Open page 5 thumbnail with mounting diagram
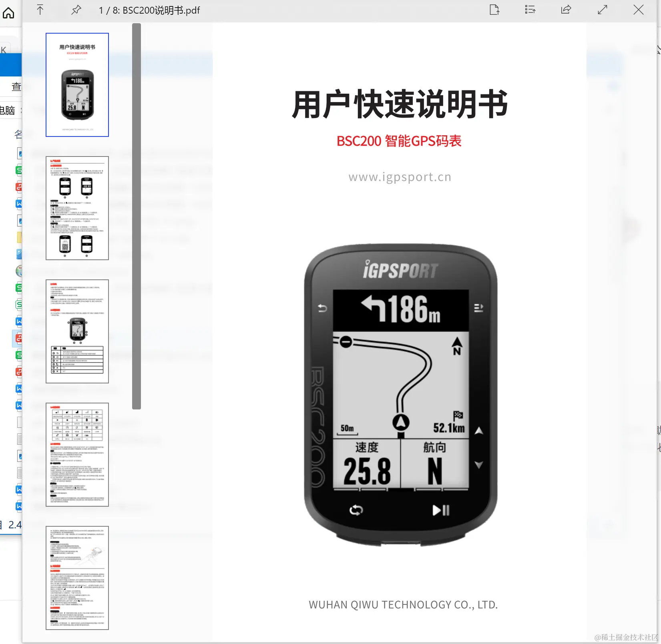The image size is (661, 644). [77, 578]
